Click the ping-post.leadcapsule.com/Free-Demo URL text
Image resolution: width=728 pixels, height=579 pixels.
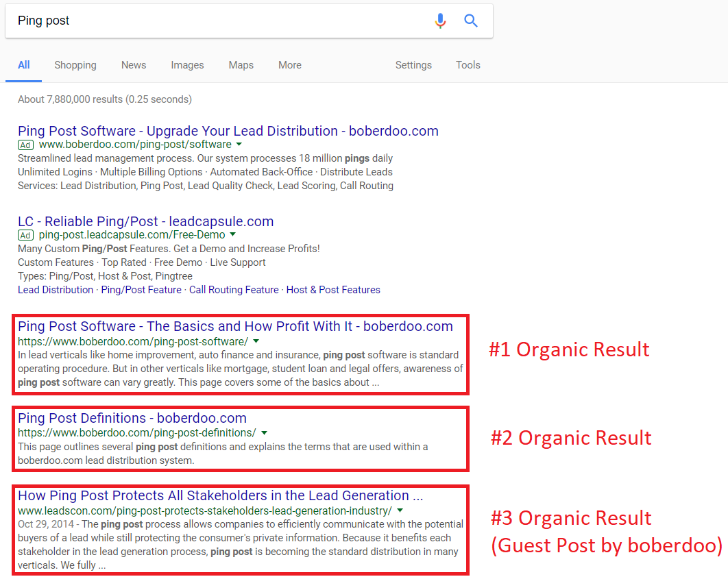tap(132, 235)
